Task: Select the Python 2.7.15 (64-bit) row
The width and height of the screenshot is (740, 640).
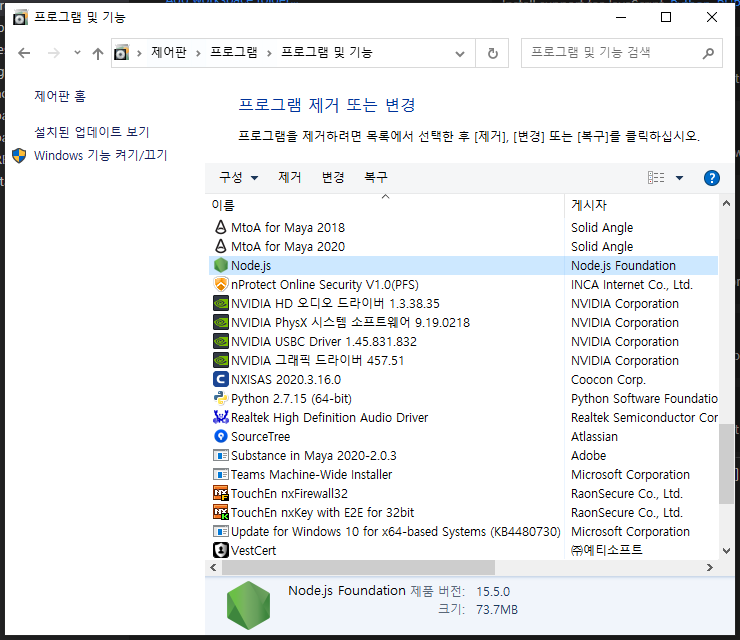Action: point(463,398)
